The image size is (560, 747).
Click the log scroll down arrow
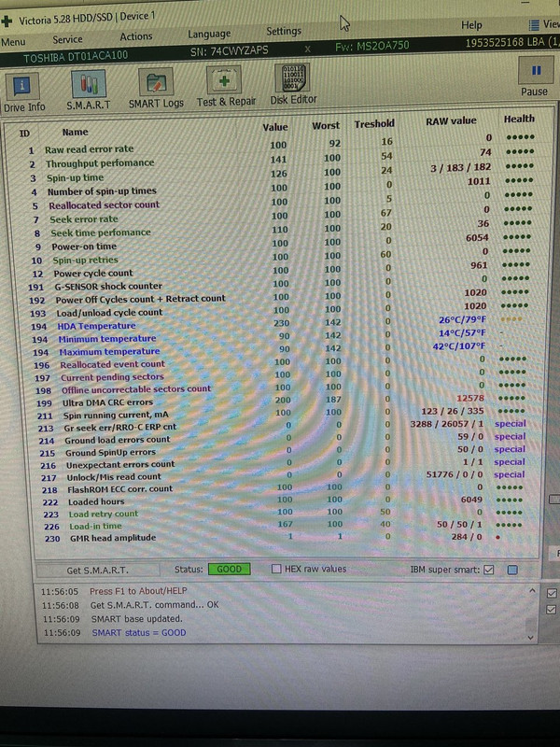(x=531, y=638)
